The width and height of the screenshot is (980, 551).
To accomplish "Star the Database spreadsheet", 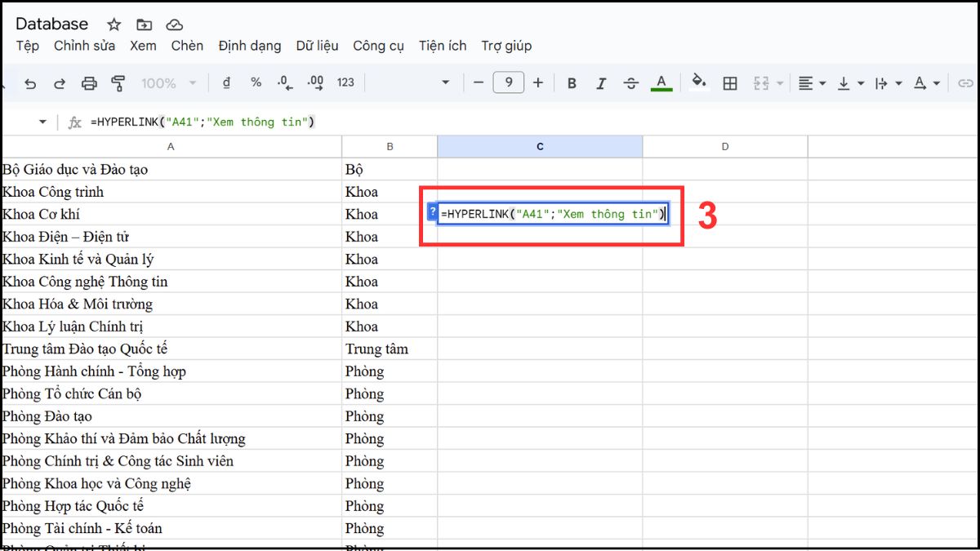I will click(114, 24).
